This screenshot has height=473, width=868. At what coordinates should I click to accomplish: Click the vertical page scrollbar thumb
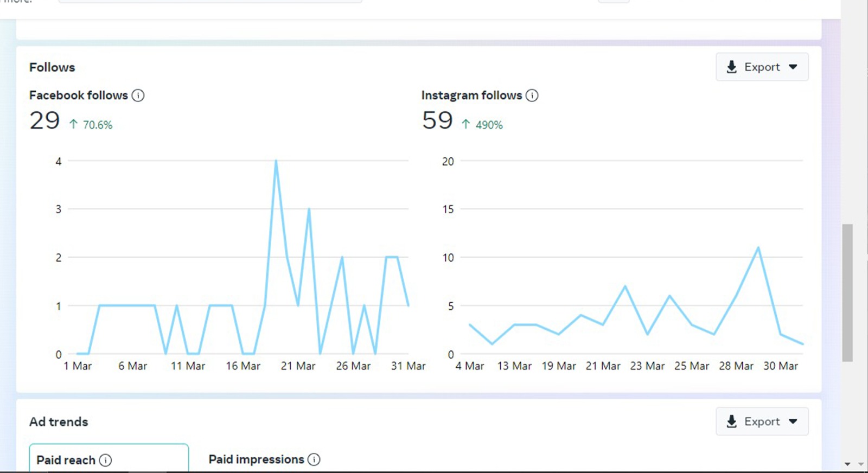[x=847, y=292]
